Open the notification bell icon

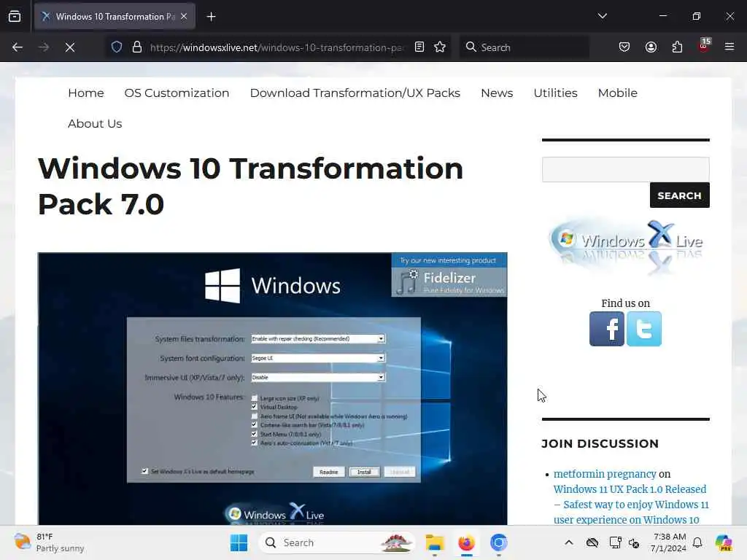click(x=697, y=542)
